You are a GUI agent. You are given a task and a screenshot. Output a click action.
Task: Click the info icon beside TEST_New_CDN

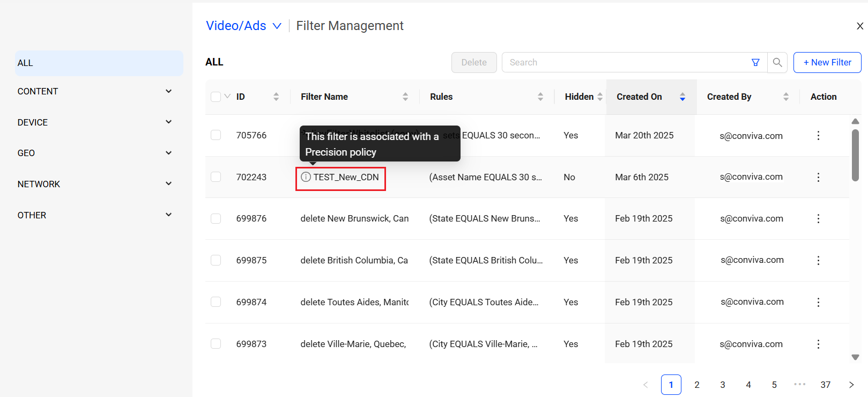coord(306,177)
